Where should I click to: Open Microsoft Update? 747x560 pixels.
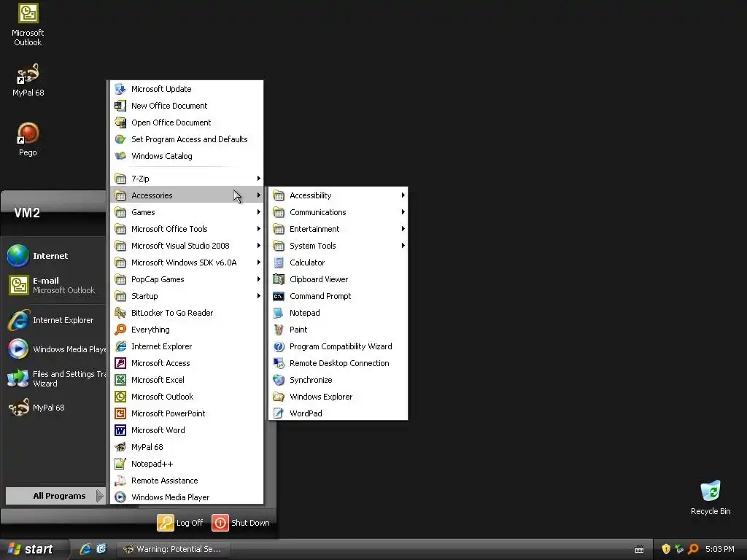pyautogui.click(x=187, y=89)
